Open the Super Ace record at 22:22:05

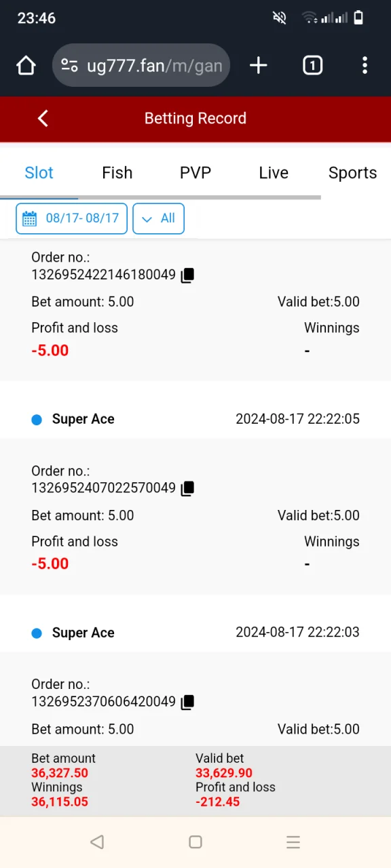tap(195, 419)
